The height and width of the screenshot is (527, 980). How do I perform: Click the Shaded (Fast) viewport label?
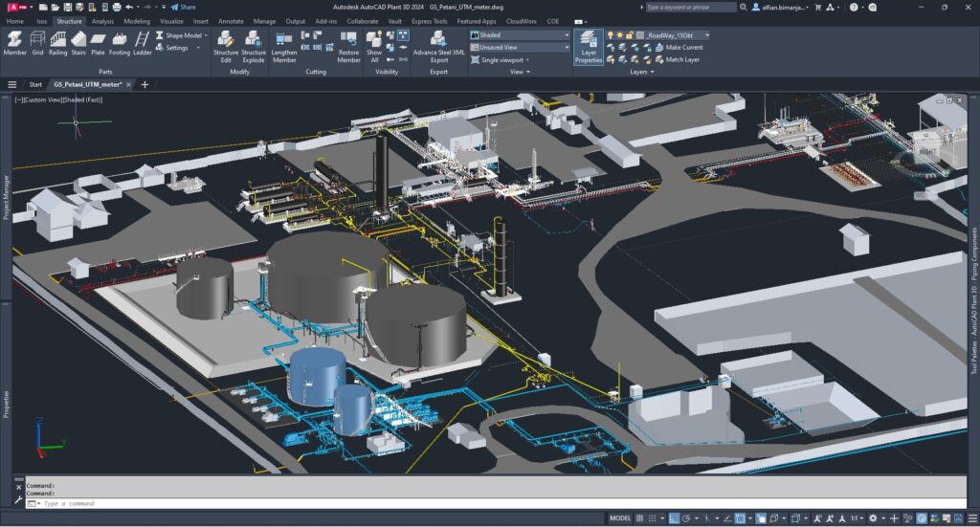pos(82,99)
